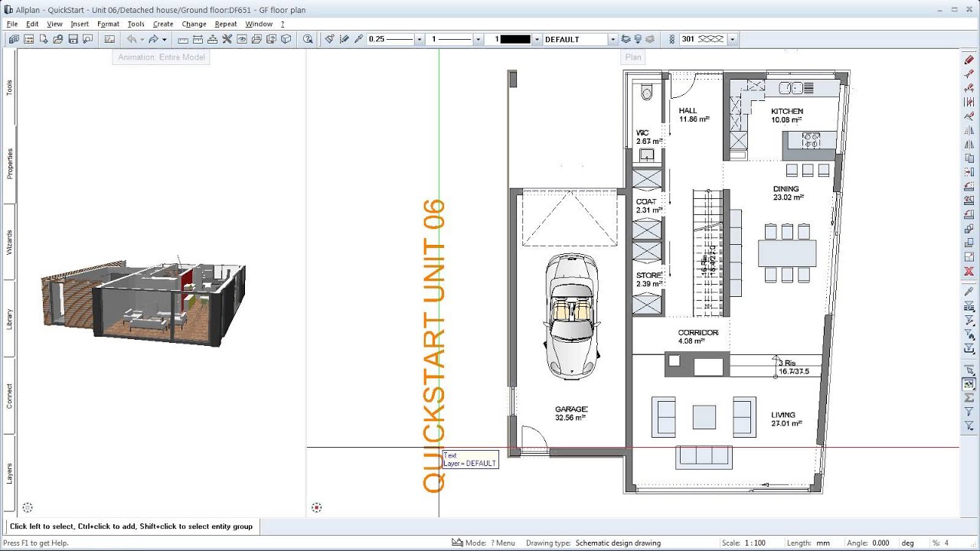Click the Animation: Entire Model viewport label
Image resolution: width=980 pixels, height=551 pixels.
[x=161, y=57]
